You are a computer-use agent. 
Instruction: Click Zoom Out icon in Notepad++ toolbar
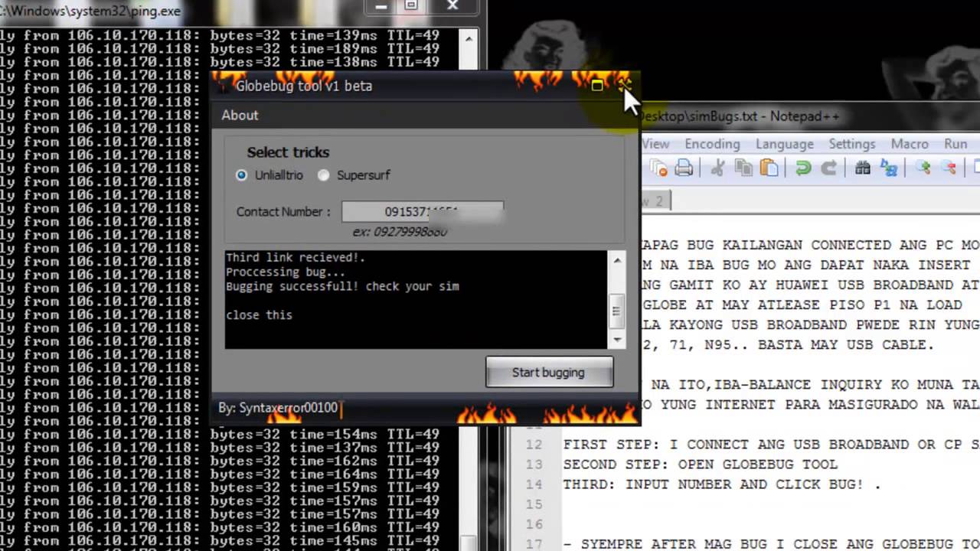948,168
